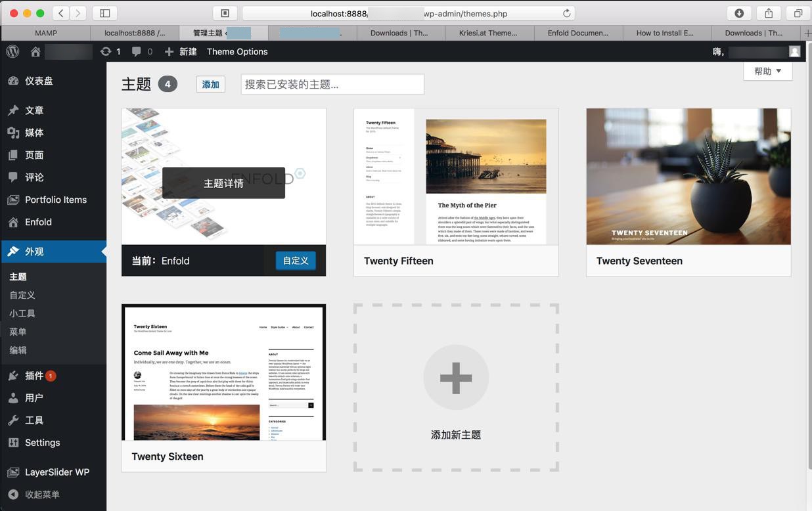This screenshot has height=511, width=812.
Task: Click the 文章 pushpin icon
Action: click(x=13, y=110)
